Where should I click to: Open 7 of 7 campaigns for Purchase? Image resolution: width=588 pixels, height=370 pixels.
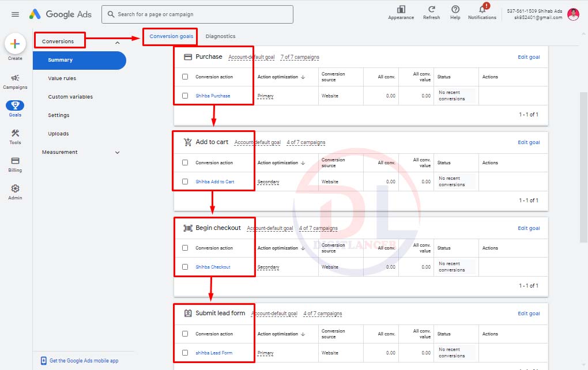300,58
